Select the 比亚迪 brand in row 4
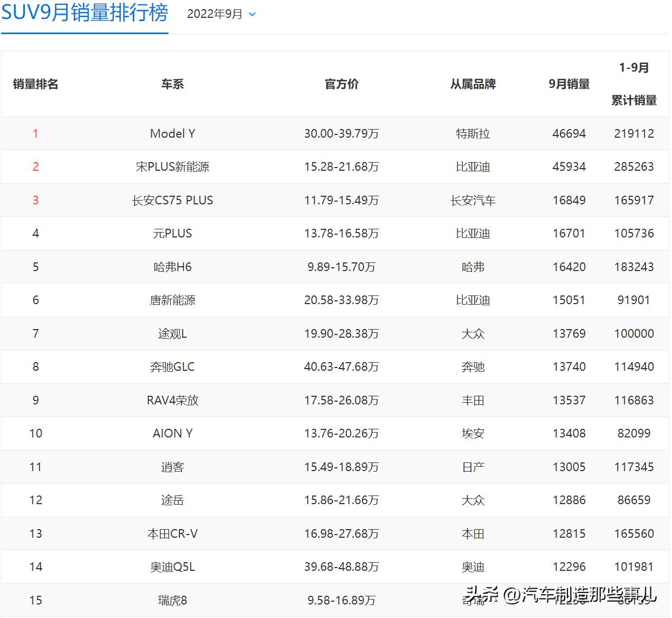The width and height of the screenshot is (672, 618). (x=473, y=233)
